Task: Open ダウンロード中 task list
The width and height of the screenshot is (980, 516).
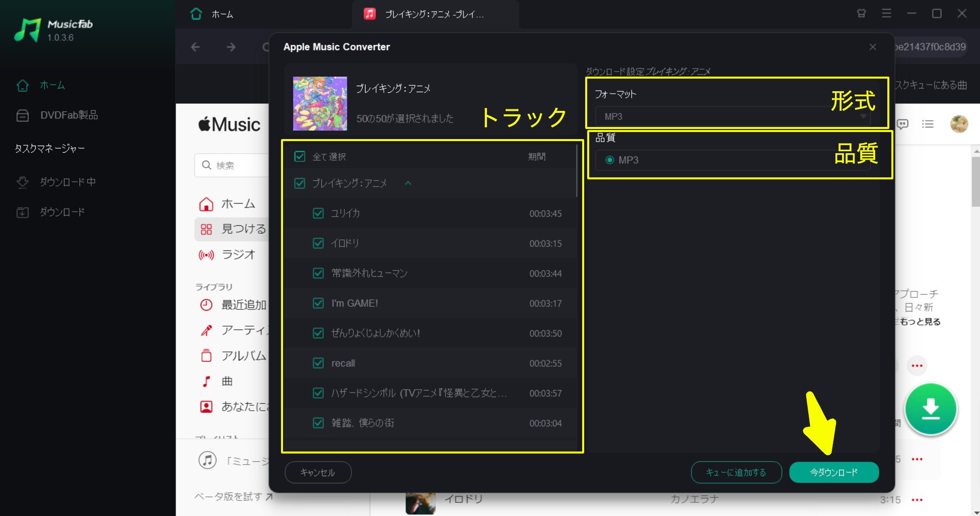Action: (x=56, y=182)
